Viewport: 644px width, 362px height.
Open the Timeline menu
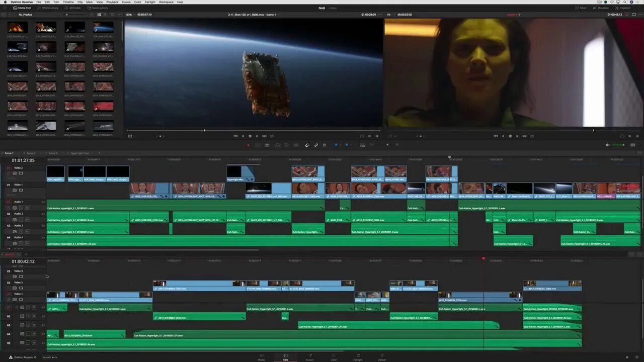[x=68, y=2]
